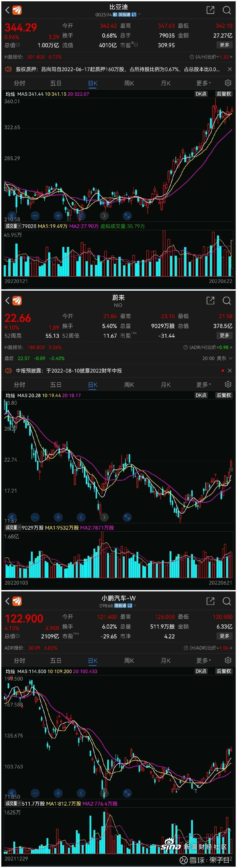Change 成交量 indicator under 比亚迪 chart
The height and width of the screenshot is (868, 237).
click(13, 226)
